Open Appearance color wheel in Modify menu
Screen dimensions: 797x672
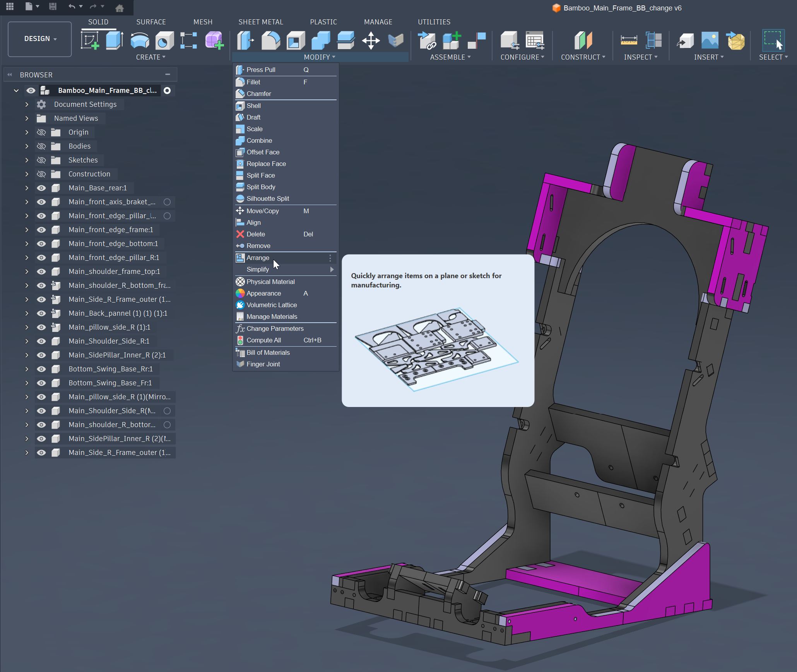[x=240, y=293]
